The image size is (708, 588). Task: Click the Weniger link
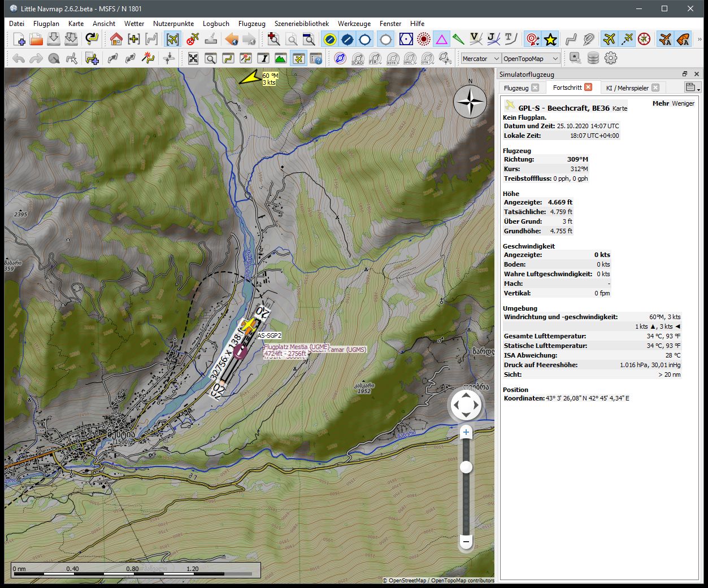pyautogui.click(x=683, y=103)
